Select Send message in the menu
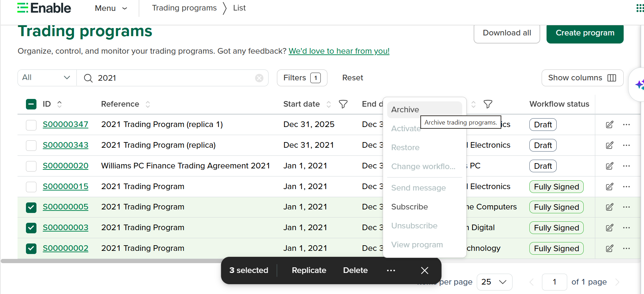The width and height of the screenshot is (644, 294). click(x=425, y=188)
